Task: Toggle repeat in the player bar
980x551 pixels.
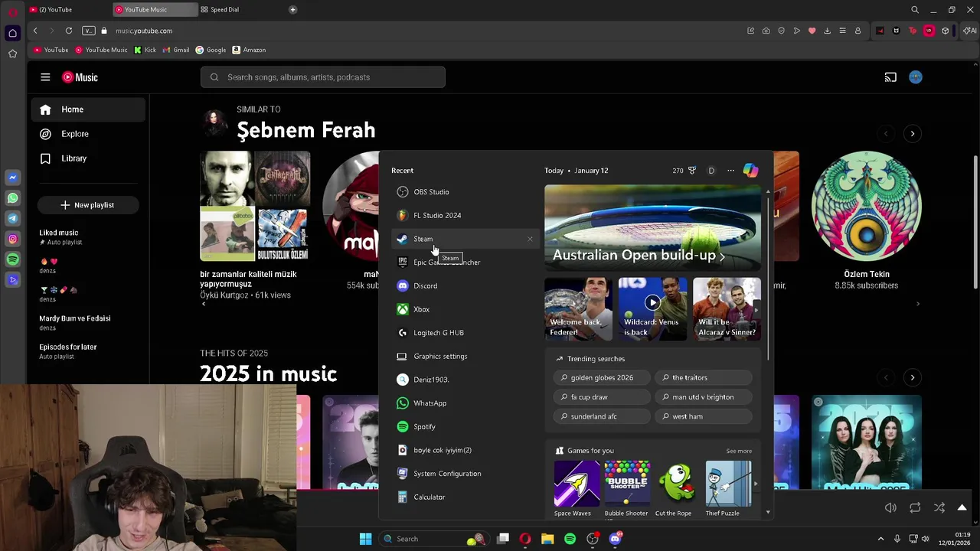Action: coord(915,507)
